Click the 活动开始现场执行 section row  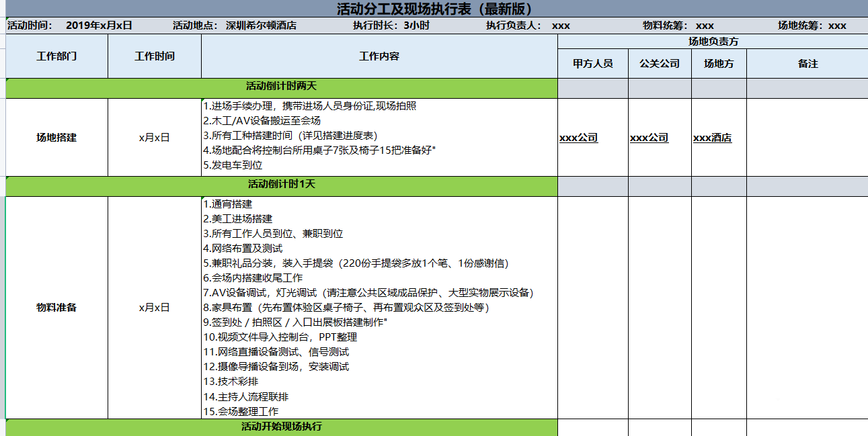[x=281, y=427]
